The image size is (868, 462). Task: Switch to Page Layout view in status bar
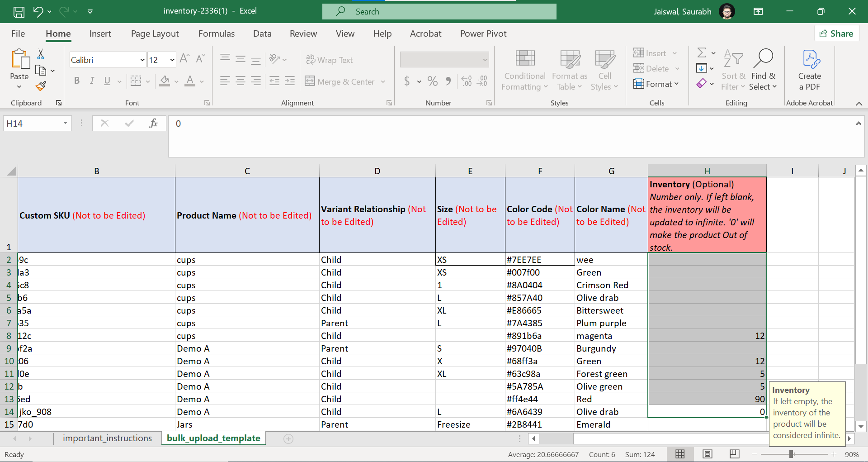(x=708, y=454)
